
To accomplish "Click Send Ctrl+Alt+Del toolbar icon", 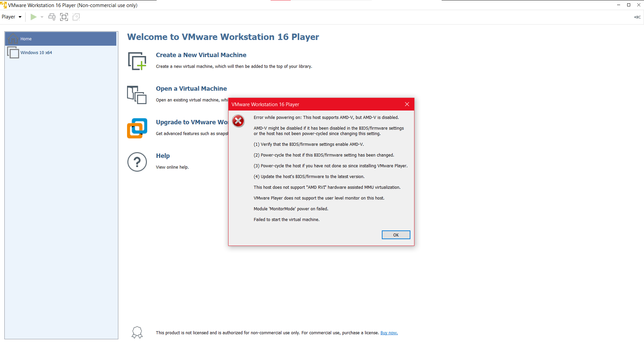I will pyautogui.click(x=52, y=17).
